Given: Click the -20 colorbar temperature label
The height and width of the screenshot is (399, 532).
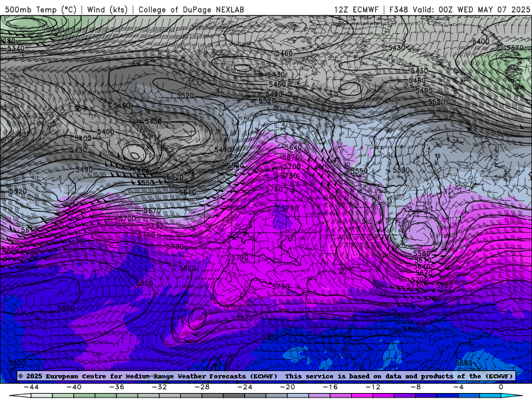Looking at the screenshot, I should click(x=287, y=387).
